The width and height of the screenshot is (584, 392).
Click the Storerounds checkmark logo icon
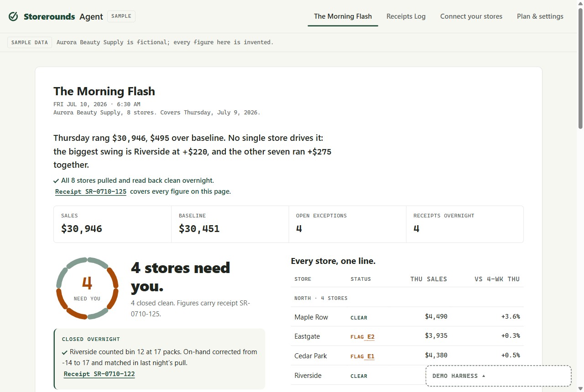point(13,16)
